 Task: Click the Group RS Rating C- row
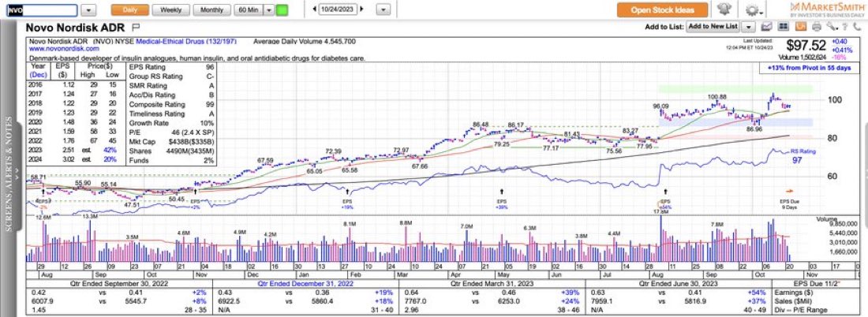(x=172, y=77)
